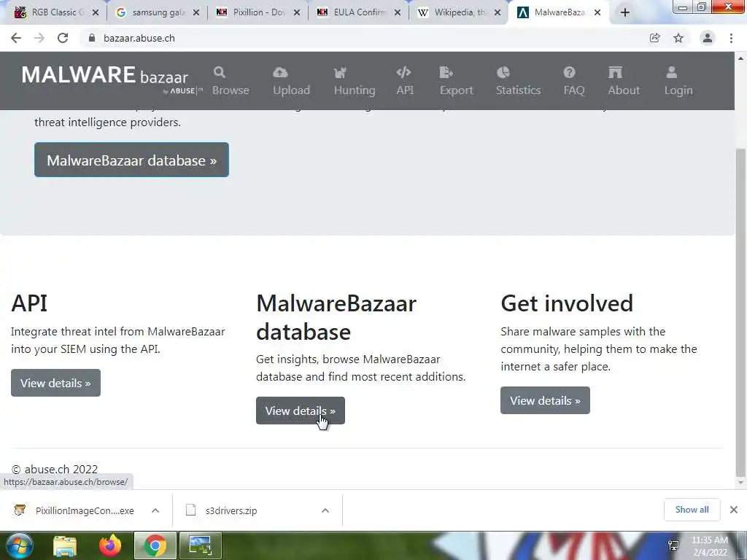Bookmark this page with the star icon
747x560 pixels.
pos(678,38)
